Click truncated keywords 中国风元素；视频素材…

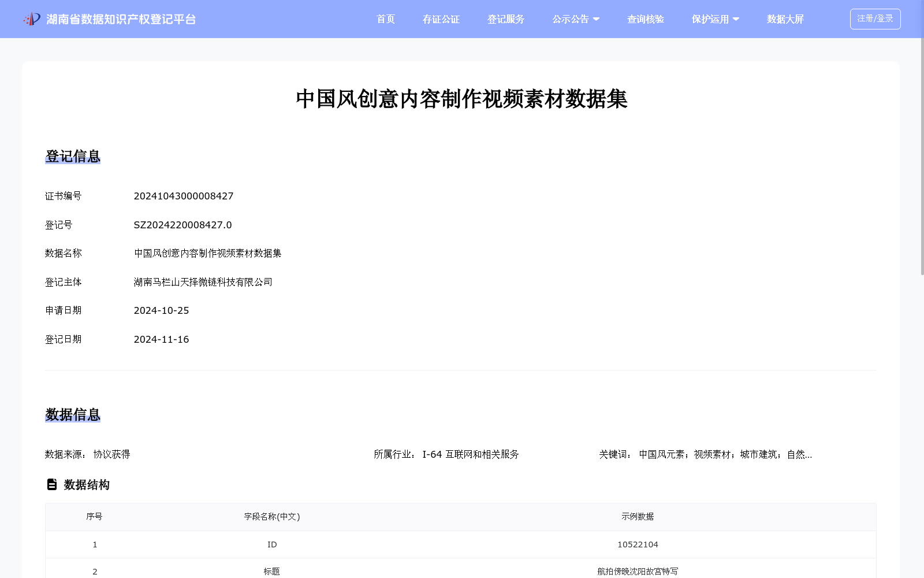pos(725,454)
